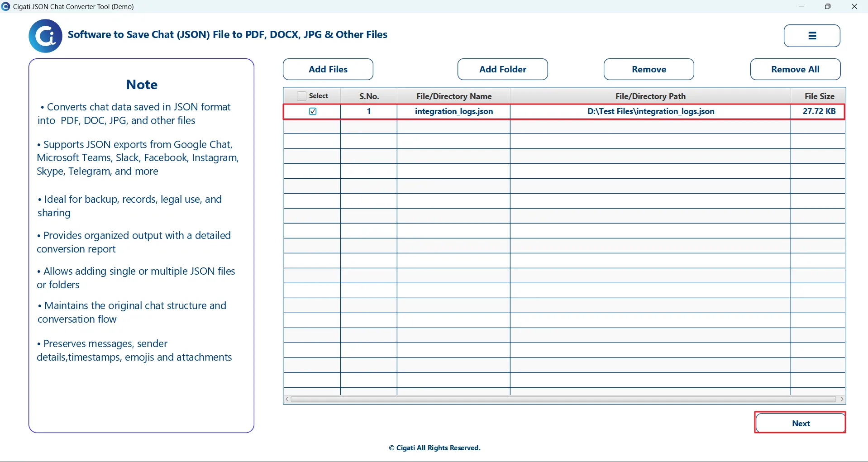
Task: Proceed with the Next button
Action: pyautogui.click(x=800, y=423)
